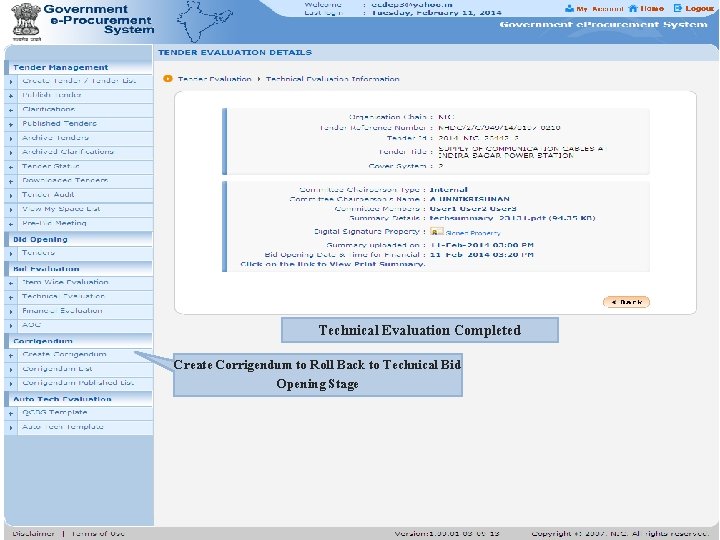
Task: Open Financial Evaluation in sidebar
Action: (62, 311)
